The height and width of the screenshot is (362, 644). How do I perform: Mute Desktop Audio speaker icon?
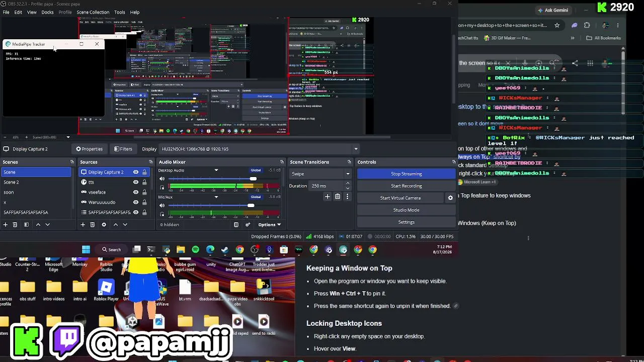[162, 178]
